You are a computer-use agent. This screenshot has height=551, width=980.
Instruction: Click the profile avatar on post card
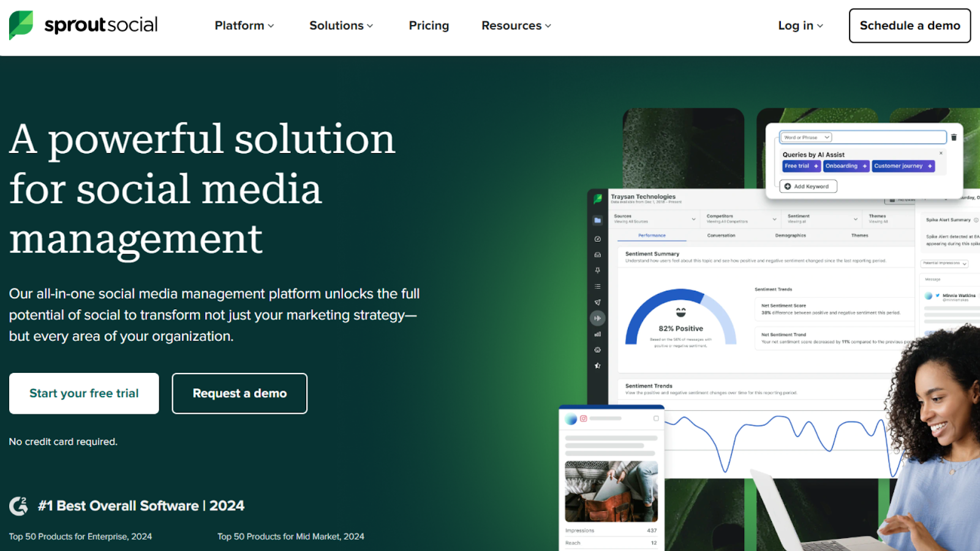(x=571, y=419)
